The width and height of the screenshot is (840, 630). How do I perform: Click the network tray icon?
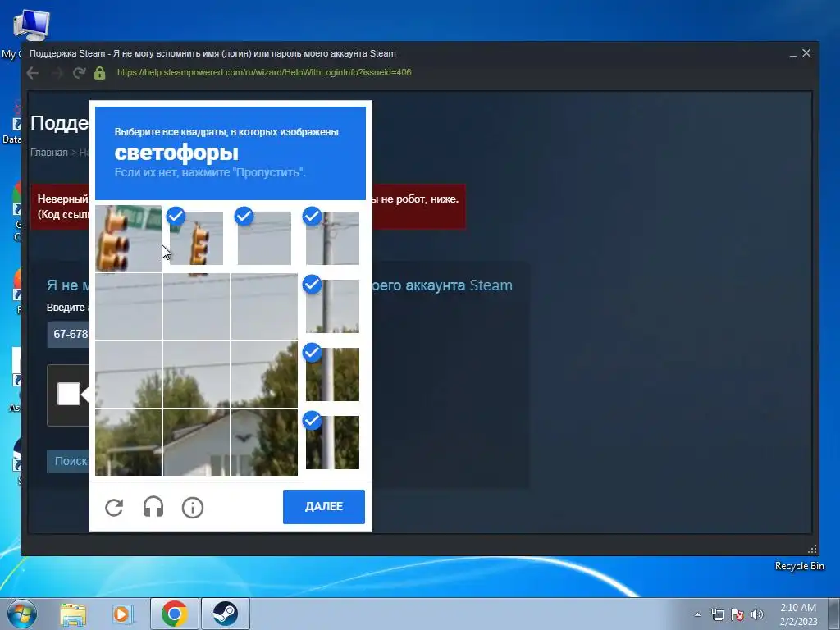pos(717,614)
